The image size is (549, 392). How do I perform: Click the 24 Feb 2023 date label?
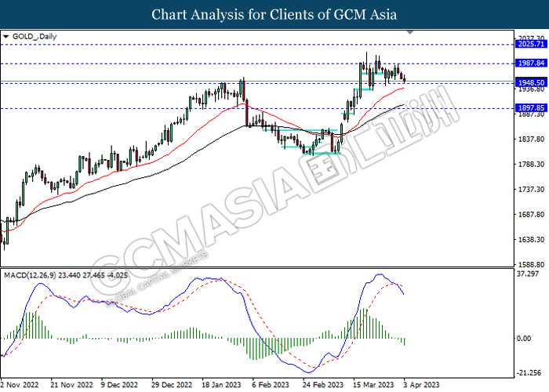click(x=323, y=385)
